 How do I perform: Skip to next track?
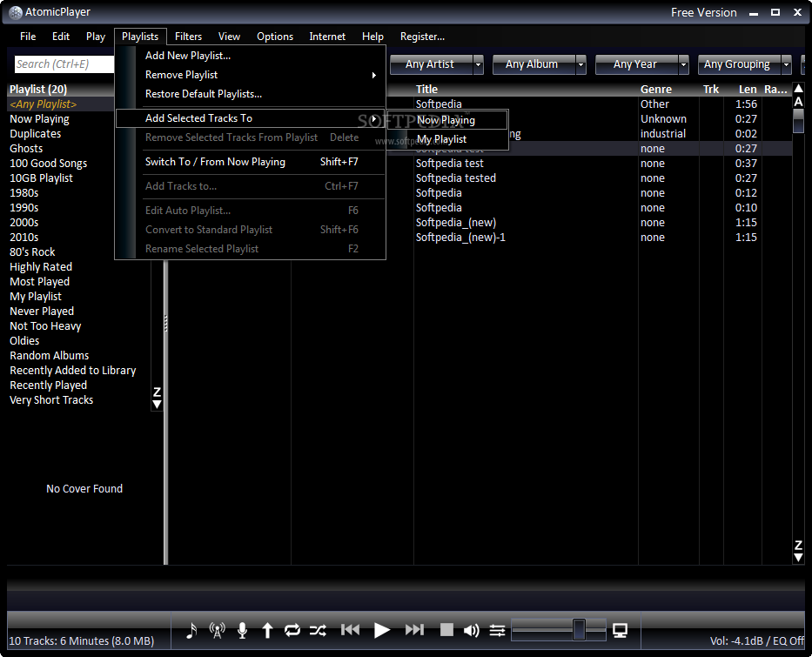pos(414,629)
